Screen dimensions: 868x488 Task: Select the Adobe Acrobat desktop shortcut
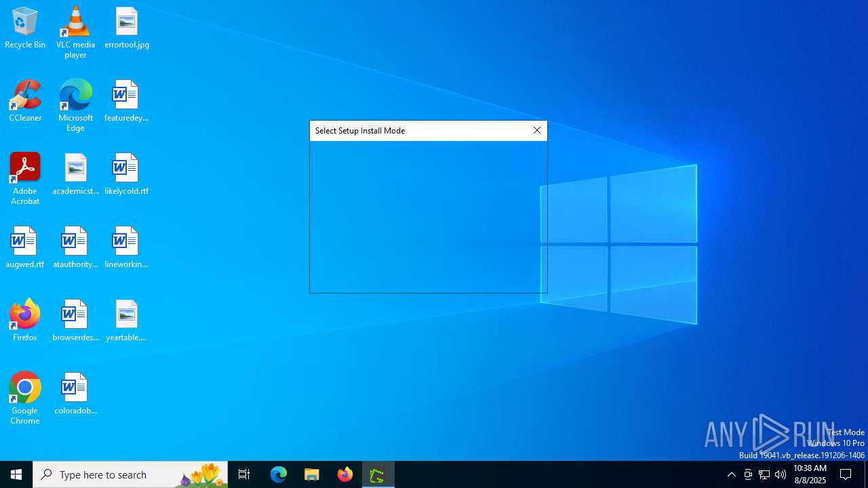pyautogui.click(x=25, y=179)
